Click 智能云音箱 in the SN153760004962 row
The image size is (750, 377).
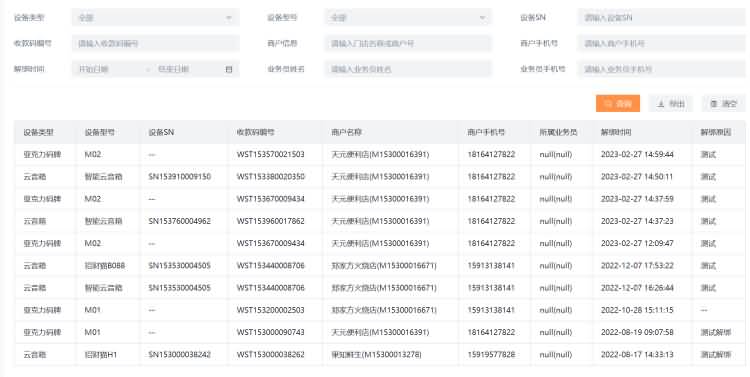coord(103,221)
